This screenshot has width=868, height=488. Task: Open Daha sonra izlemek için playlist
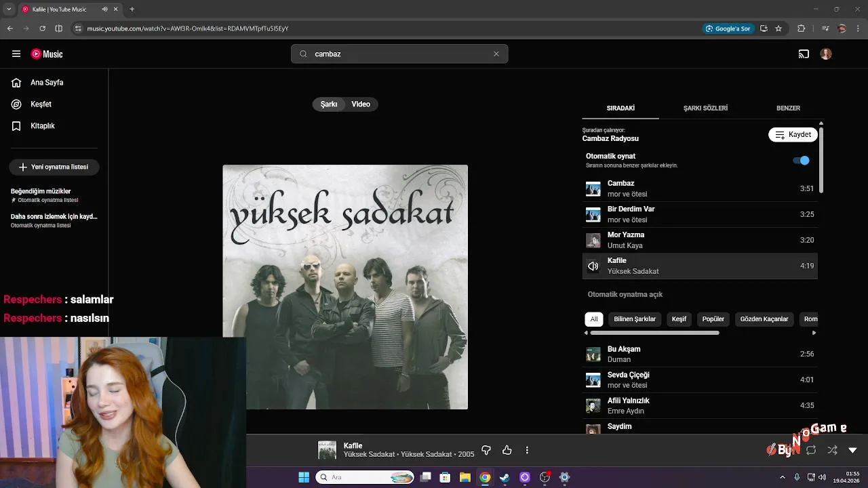pyautogui.click(x=54, y=220)
